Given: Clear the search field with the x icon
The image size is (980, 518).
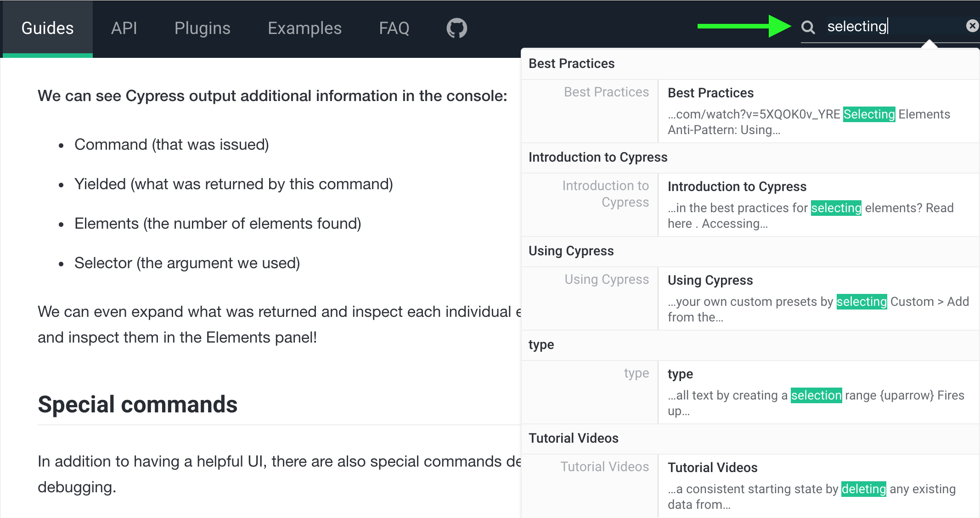Looking at the screenshot, I should [x=972, y=26].
